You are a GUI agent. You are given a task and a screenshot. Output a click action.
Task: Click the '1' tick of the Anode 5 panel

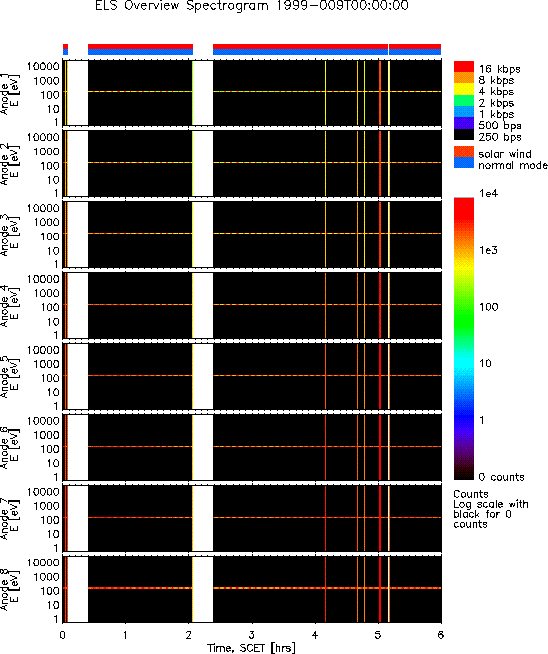56,406
